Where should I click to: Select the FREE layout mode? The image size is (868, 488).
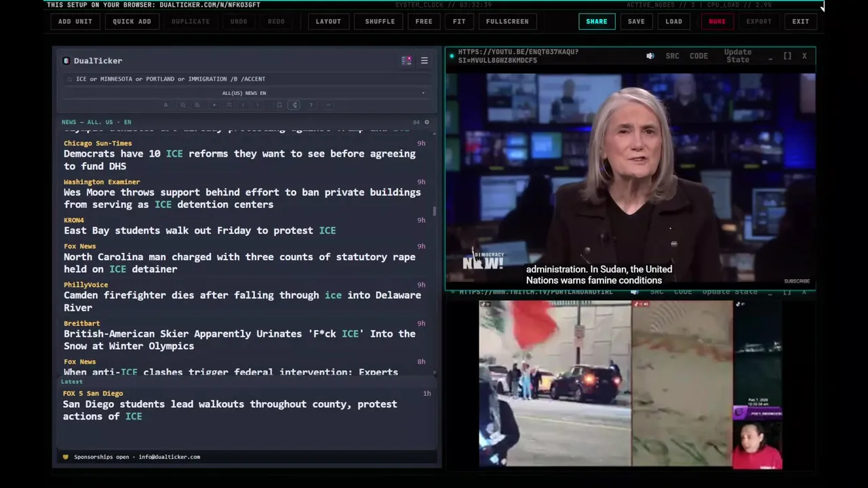point(424,21)
